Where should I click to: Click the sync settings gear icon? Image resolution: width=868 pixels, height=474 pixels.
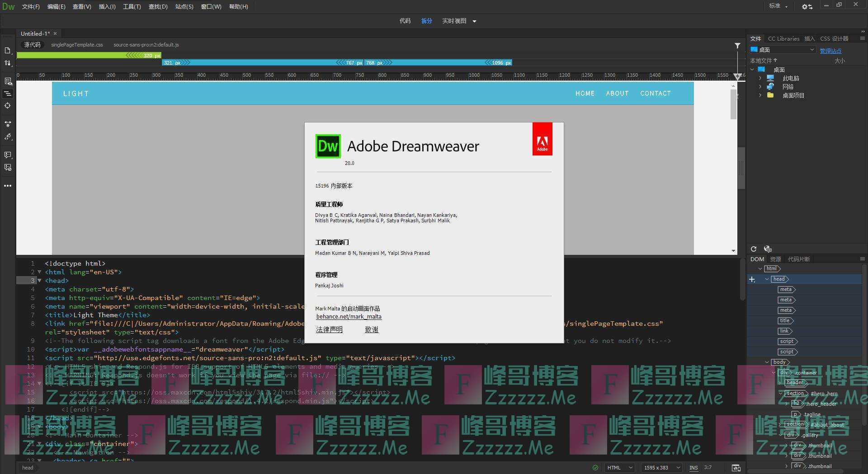pyautogui.click(x=807, y=6)
